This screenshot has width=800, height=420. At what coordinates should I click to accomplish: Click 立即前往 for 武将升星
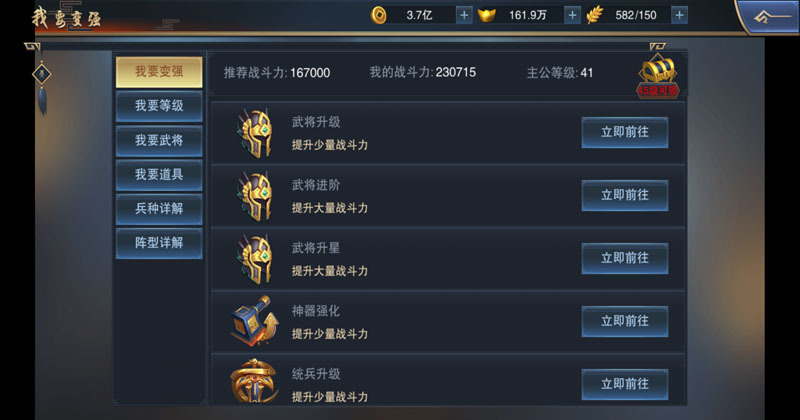[x=625, y=258]
